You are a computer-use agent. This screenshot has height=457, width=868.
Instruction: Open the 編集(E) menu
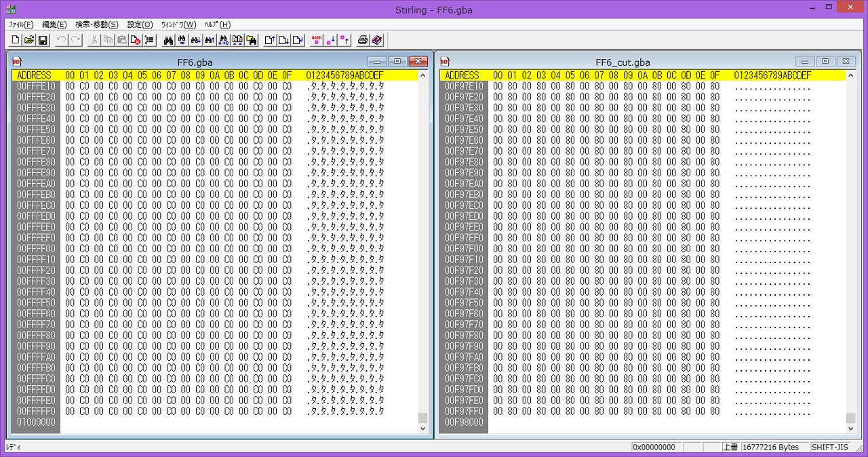[x=54, y=24]
